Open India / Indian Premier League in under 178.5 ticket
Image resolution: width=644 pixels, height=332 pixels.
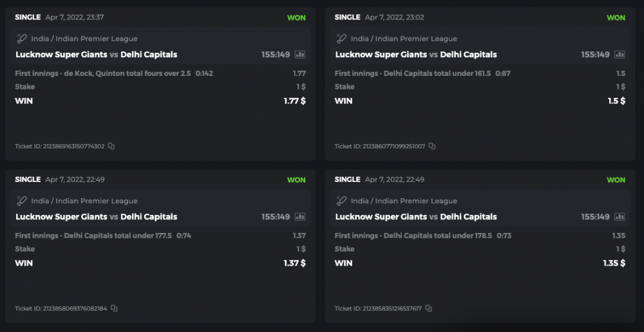[x=404, y=201]
